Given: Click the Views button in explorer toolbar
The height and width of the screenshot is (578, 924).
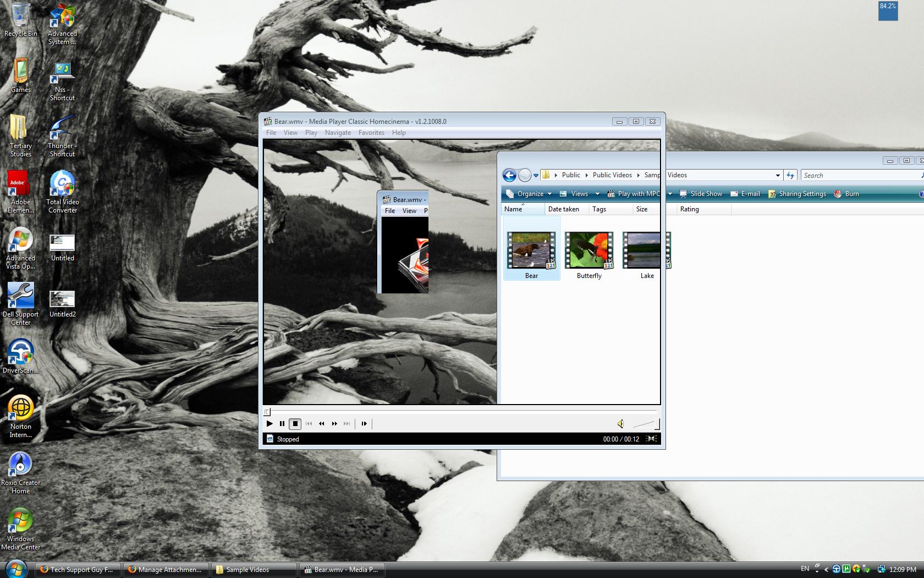Looking at the screenshot, I should [x=574, y=194].
